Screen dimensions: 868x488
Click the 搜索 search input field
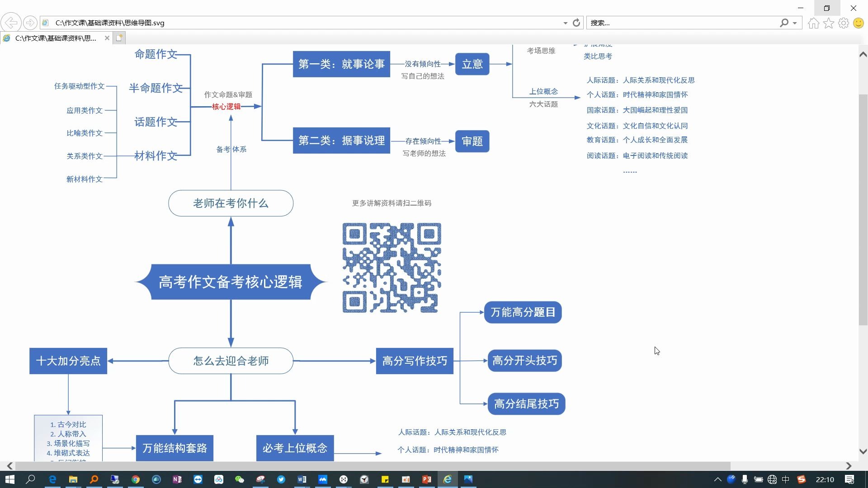(x=683, y=23)
